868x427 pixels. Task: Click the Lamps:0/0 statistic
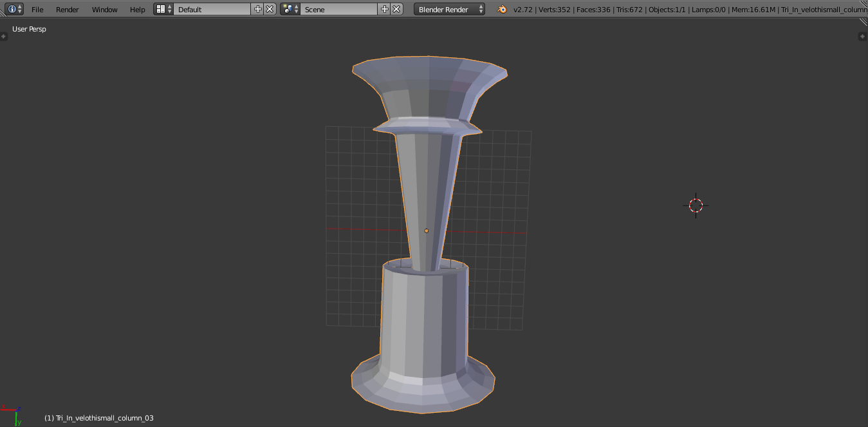[708, 10]
